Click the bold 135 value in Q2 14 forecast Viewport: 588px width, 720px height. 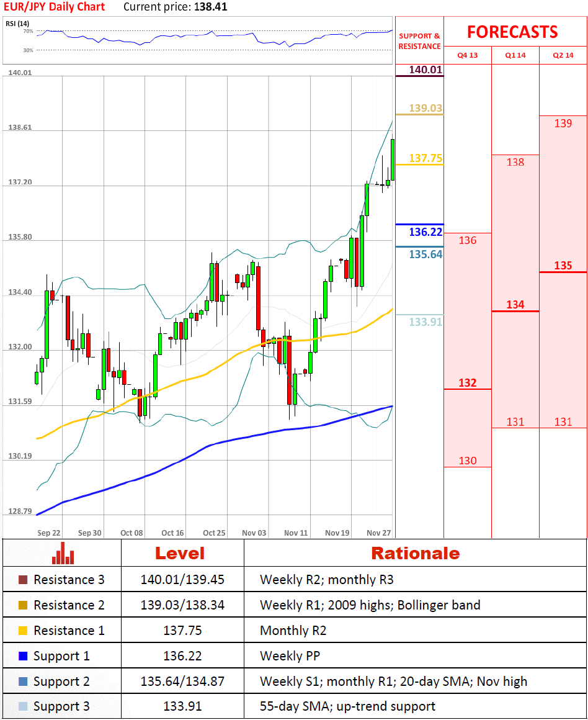click(x=563, y=266)
